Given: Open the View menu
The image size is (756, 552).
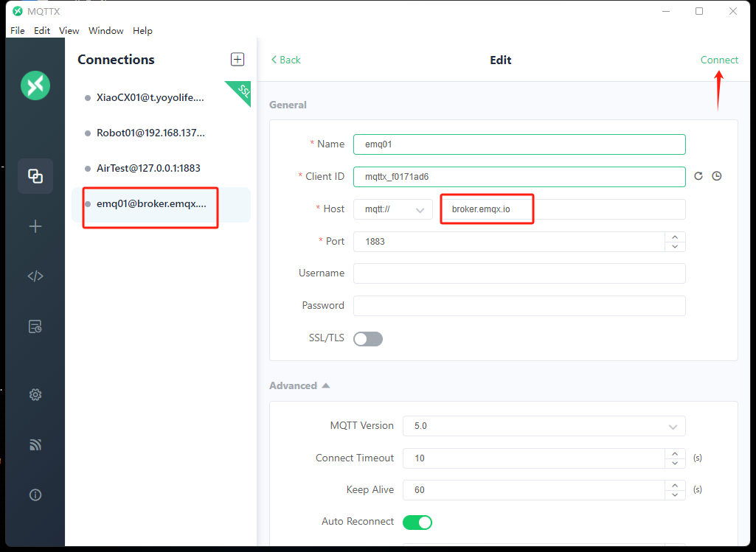Looking at the screenshot, I should tap(69, 30).
